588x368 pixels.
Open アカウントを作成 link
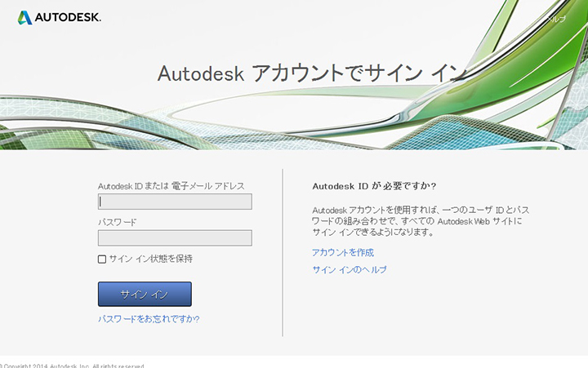click(343, 253)
